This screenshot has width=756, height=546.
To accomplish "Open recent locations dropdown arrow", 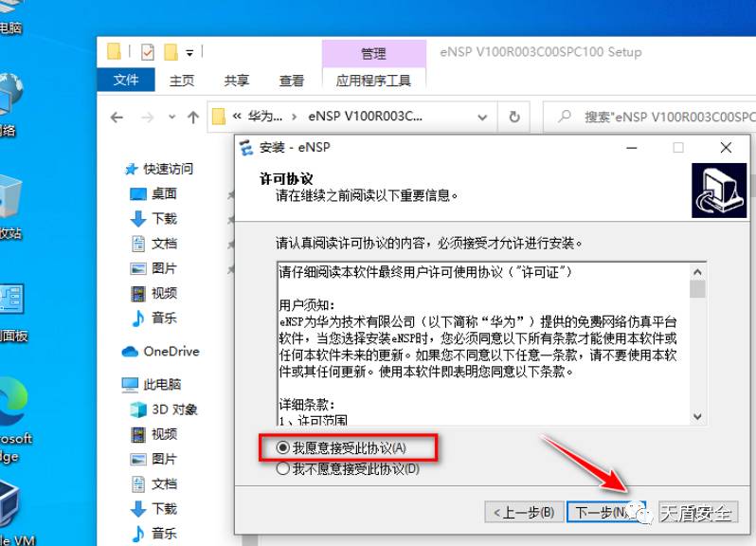I will coord(172,118).
